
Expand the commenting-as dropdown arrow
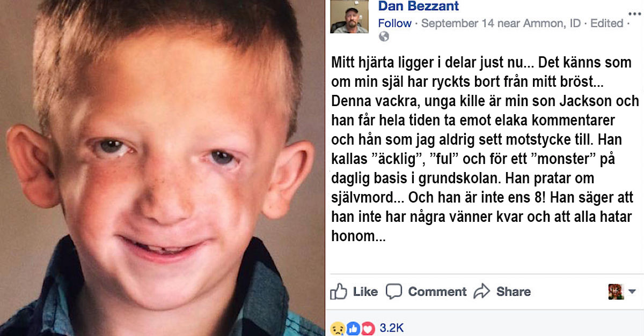point(632,292)
